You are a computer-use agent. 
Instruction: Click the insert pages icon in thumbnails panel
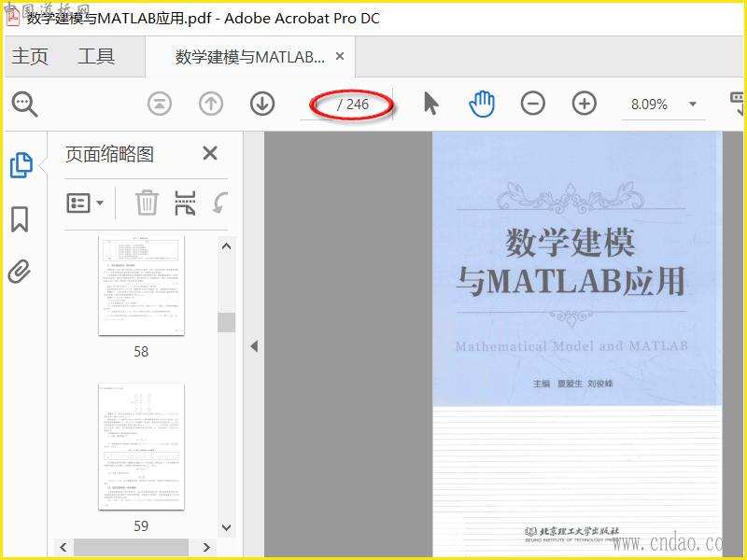point(185,203)
